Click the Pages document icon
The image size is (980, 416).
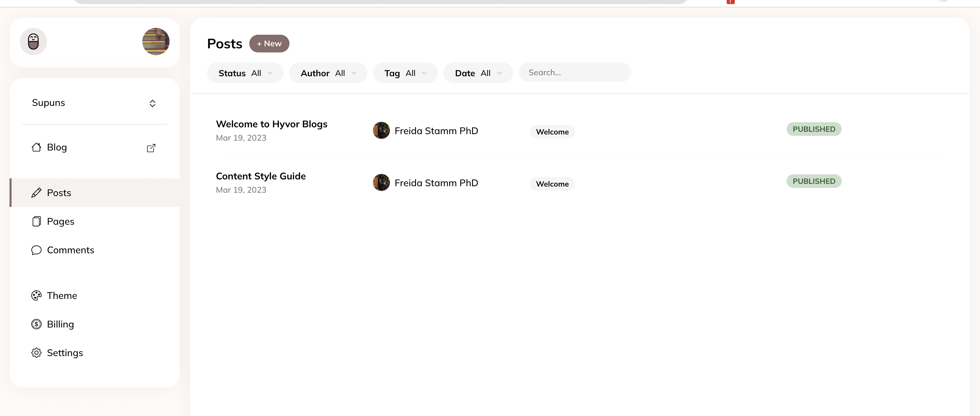(x=36, y=221)
